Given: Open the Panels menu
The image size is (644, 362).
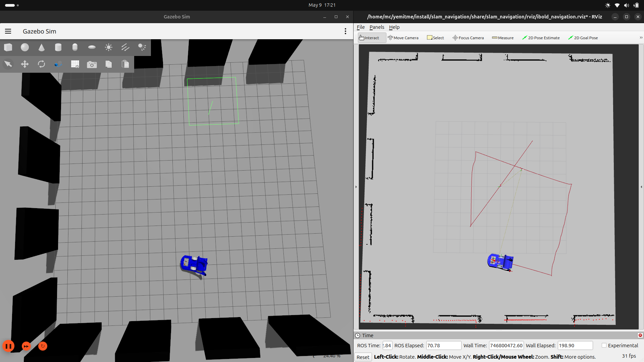Looking at the screenshot, I should [377, 27].
